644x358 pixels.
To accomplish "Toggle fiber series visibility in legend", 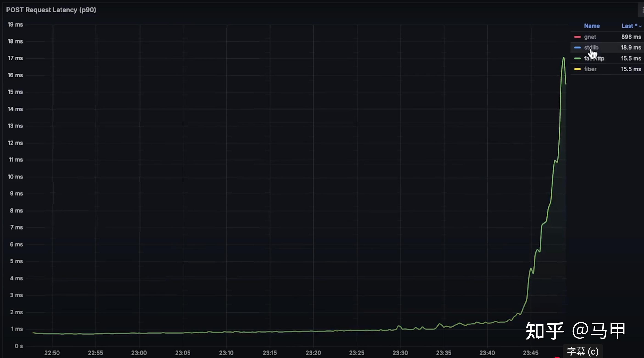I will [x=590, y=69].
